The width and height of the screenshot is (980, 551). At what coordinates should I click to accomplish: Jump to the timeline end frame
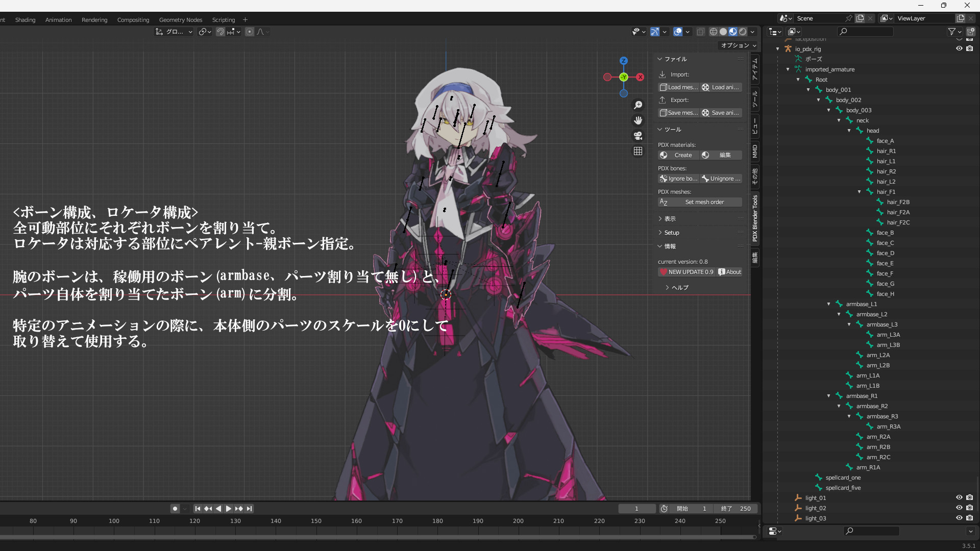pos(249,509)
